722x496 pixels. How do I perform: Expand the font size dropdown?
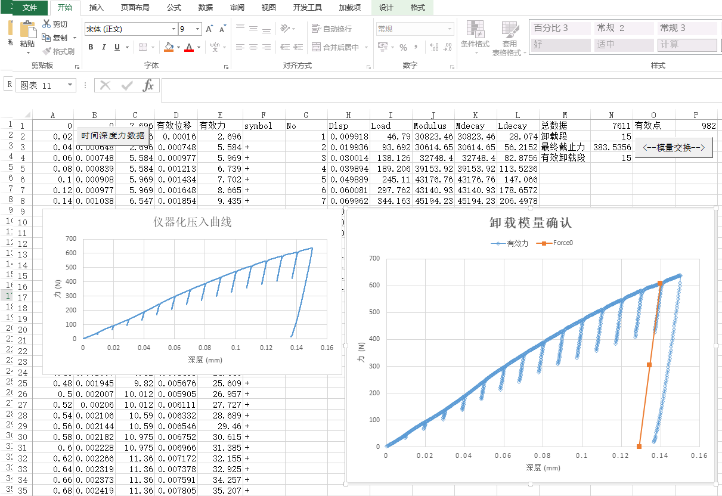[198, 29]
